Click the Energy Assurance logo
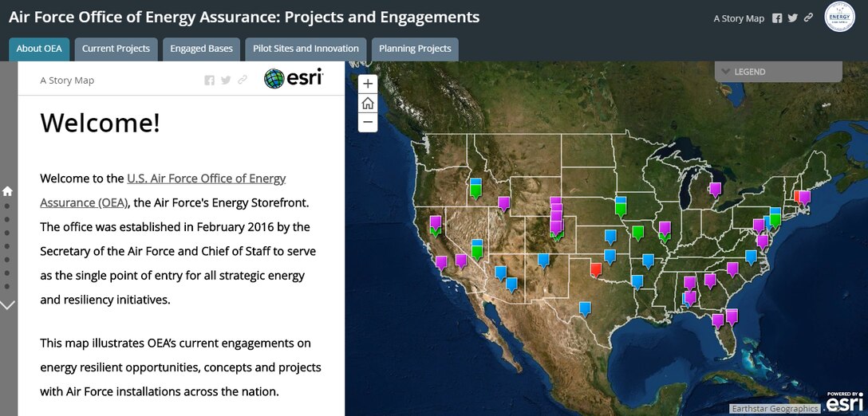The height and width of the screenshot is (416, 868). 839,17
